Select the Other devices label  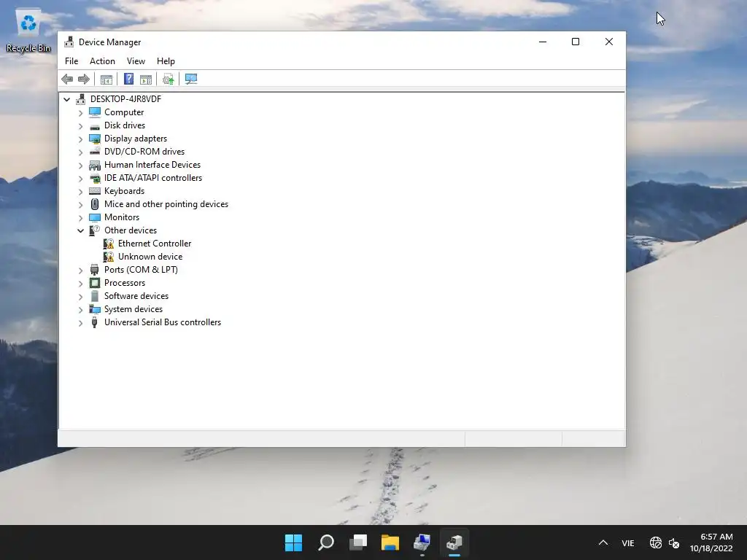click(131, 230)
